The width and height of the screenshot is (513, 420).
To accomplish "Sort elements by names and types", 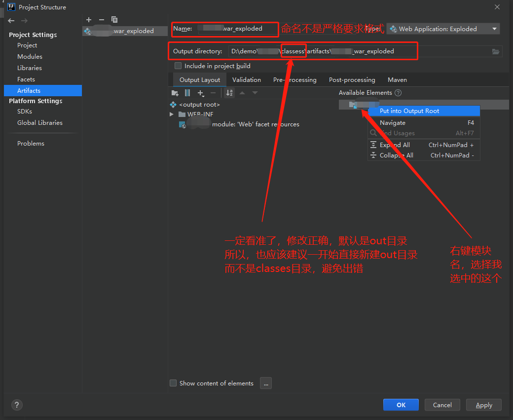I will point(229,93).
